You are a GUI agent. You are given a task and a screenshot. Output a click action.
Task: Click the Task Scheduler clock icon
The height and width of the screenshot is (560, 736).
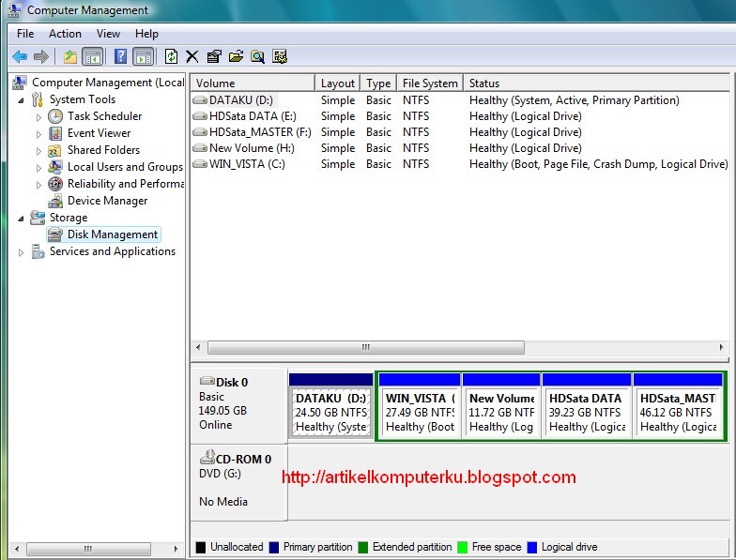55,116
